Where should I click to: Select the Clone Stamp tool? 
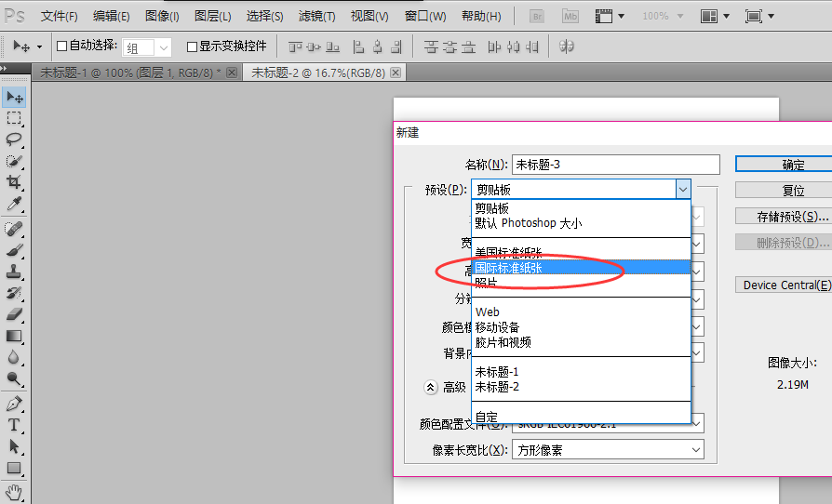click(14, 272)
